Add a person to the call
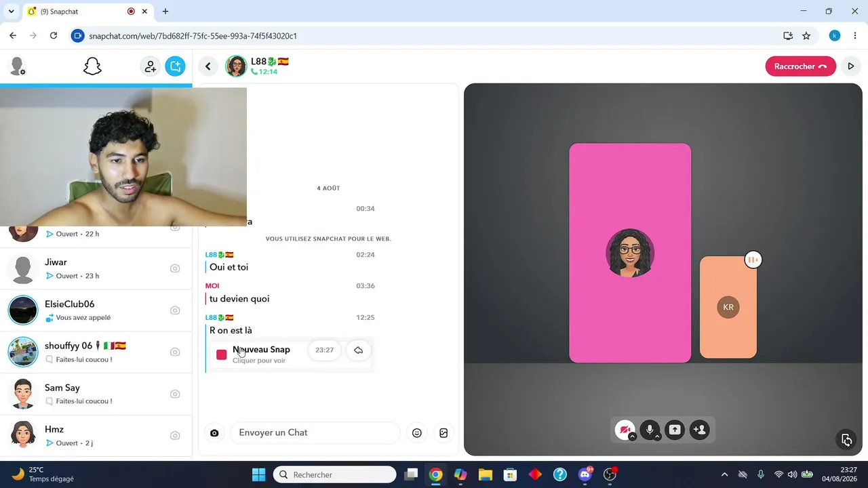 coord(700,430)
